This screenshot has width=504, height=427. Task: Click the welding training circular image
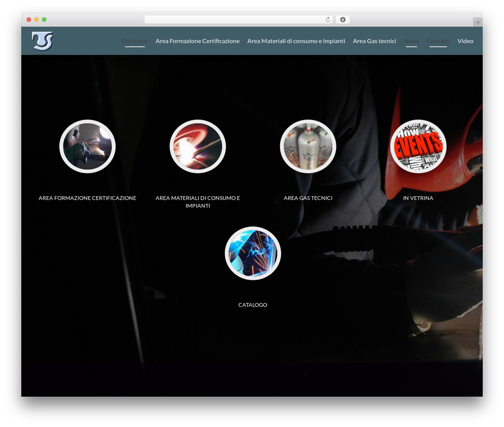coord(87,147)
